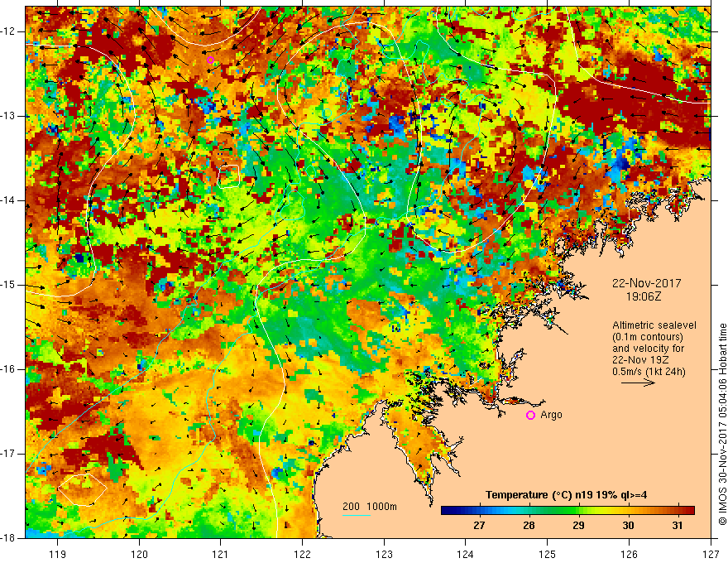The image size is (728, 563).
Task: Click the 'Altimetric sealevel' caption line
Action: click(654, 325)
